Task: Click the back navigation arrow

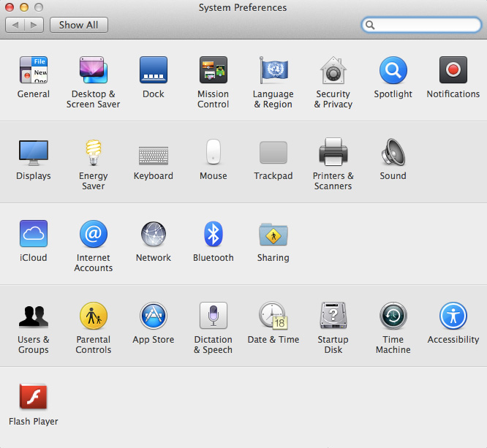Action: [x=15, y=25]
